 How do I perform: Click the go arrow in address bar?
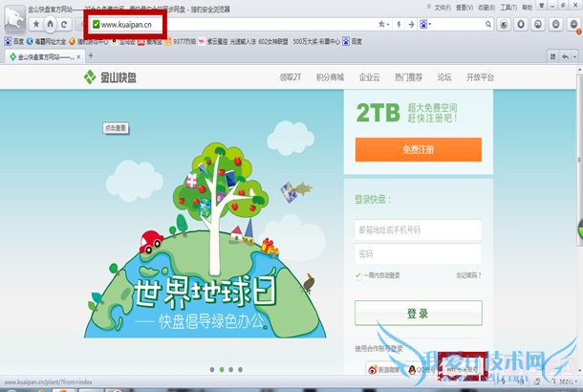pyautogui.click(x=411, y=25)
